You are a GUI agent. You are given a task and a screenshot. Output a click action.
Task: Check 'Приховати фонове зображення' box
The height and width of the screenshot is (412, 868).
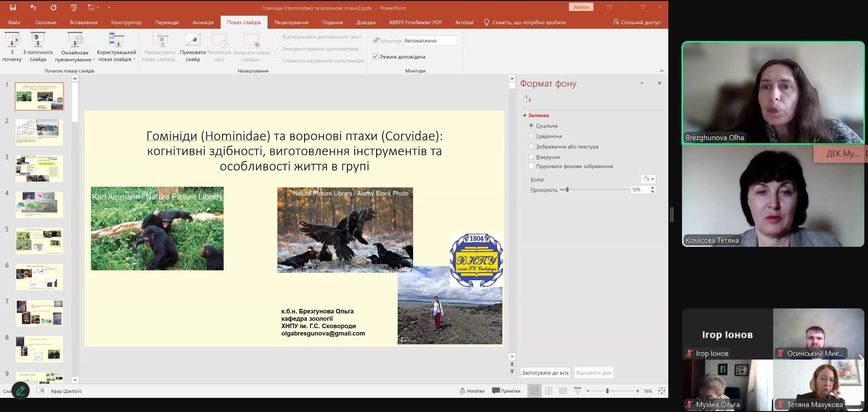(x=531, y=166)
